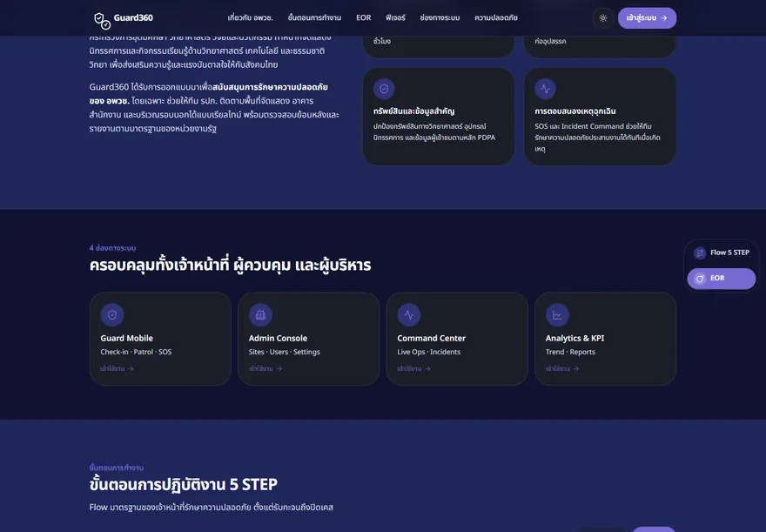The height and width of the screenshot is (532, 766).
Task: Toggle the light/dark theme sun button
Action: tap(603, 18)
